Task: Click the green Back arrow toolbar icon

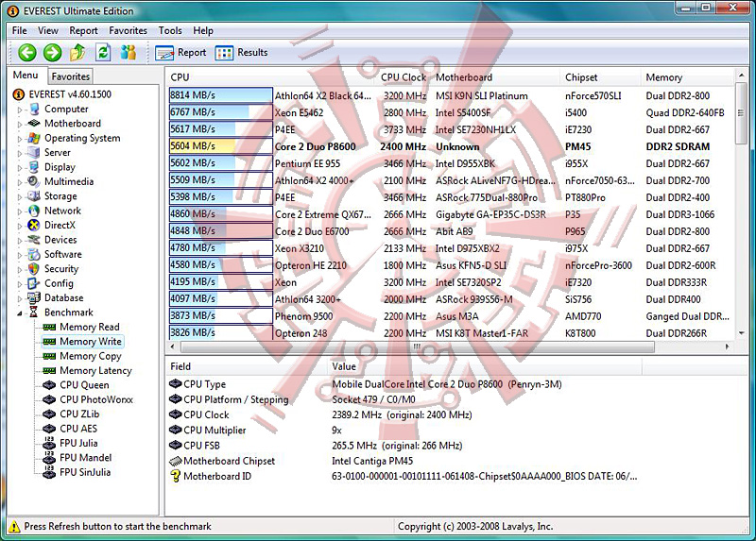Action: (x=27, y=53)
